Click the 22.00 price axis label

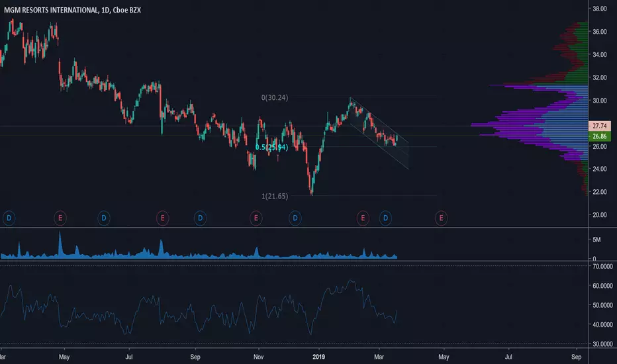(600, 192)
